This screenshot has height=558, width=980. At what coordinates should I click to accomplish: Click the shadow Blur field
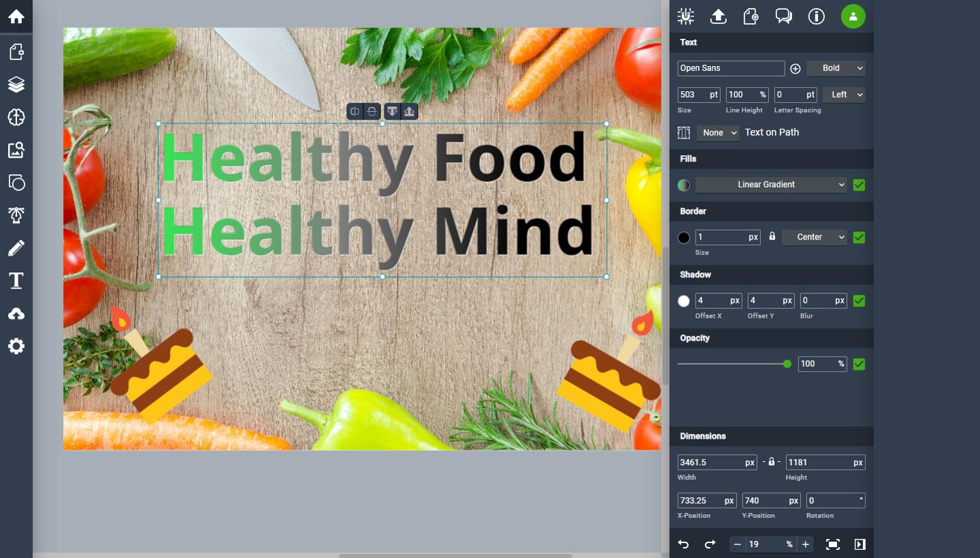(823, 300)
